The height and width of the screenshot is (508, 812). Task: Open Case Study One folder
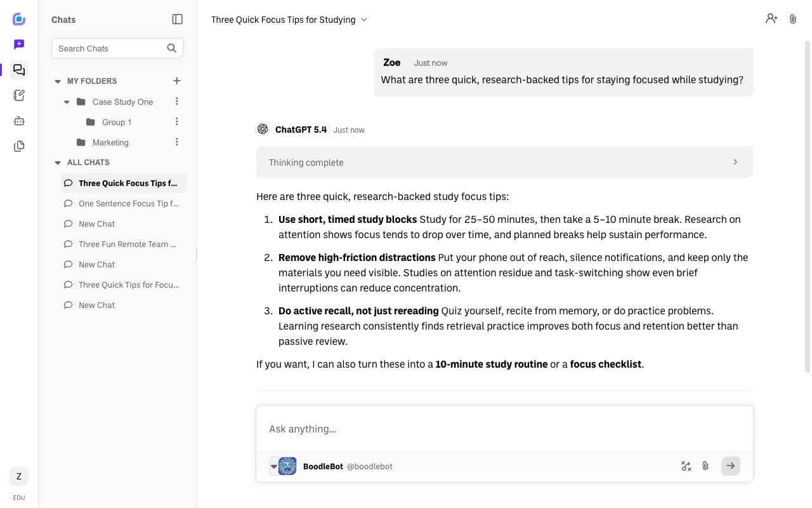(x=122, y=102)
